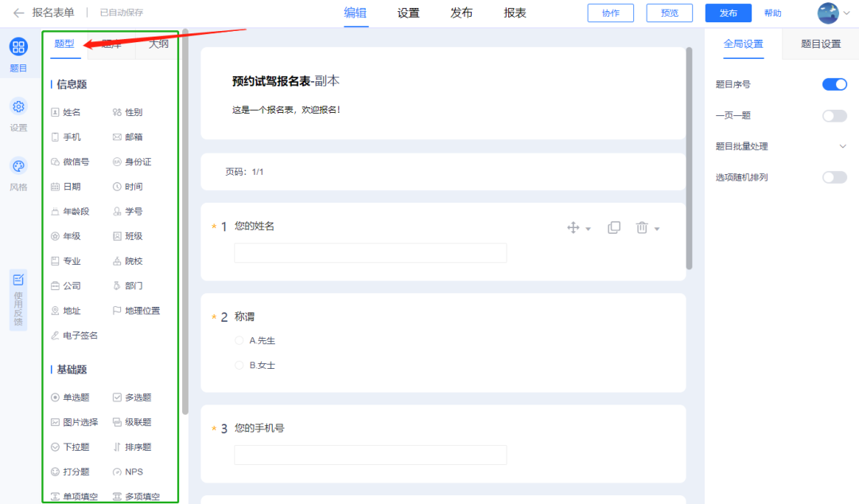Click the blue 发布 button
Screen dimensions: 859x504
point(728,14)
